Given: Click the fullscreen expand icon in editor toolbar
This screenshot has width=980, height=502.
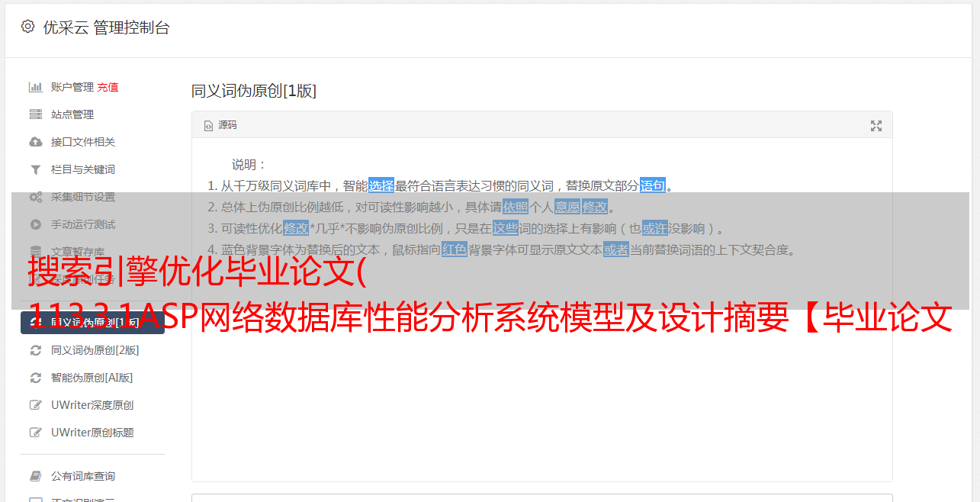Looking at the screenshot, I should coord(876,126).
